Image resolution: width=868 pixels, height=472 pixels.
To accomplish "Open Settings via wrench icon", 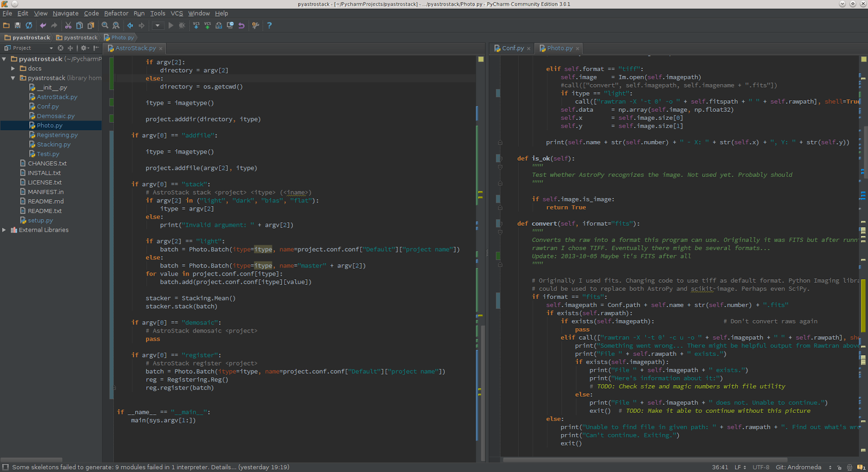I will [x=255, y=25].
